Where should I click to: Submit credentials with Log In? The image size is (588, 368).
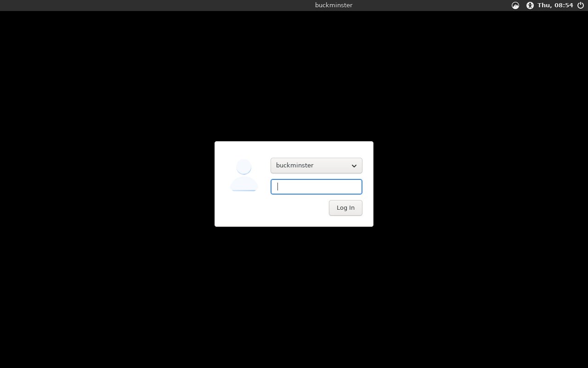tap(345, 208)
